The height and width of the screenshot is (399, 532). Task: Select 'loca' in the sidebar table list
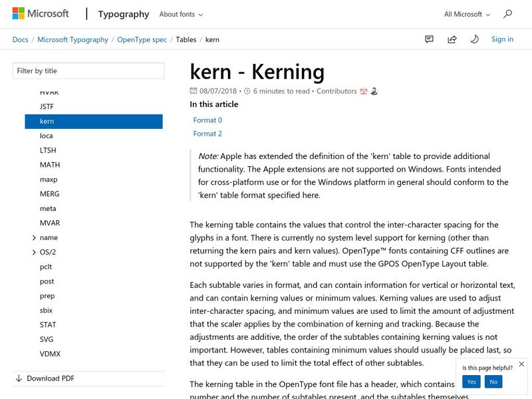47,136
